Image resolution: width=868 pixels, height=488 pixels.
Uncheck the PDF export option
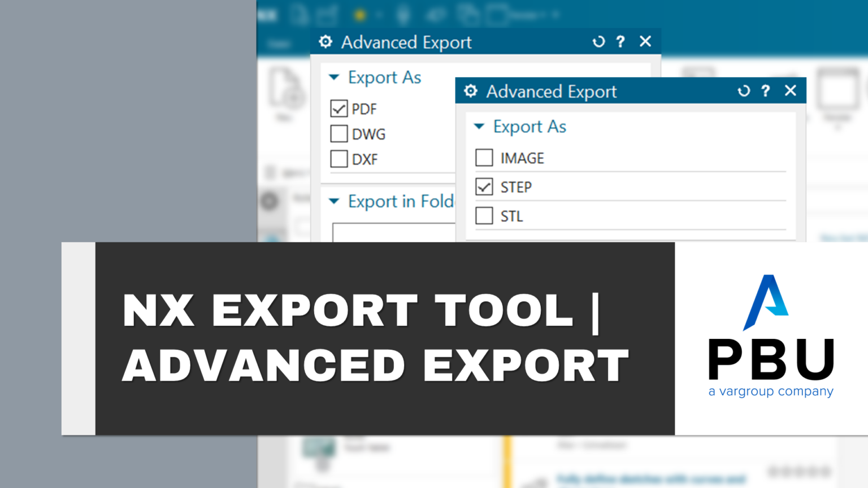pos(338,109)
